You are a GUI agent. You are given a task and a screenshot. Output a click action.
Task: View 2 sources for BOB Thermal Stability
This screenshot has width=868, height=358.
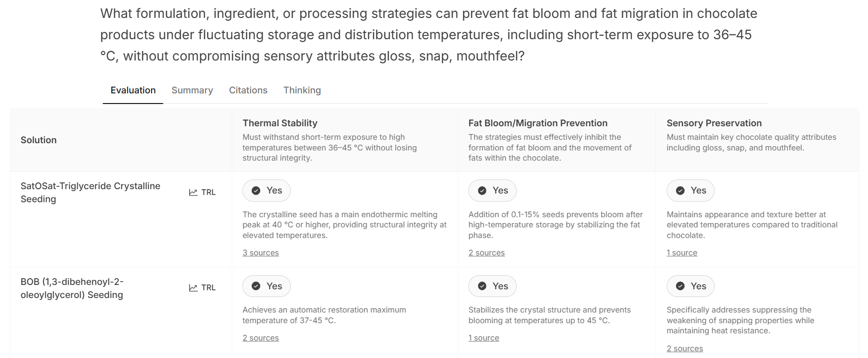pyautogui.click(x=261, y=338)
